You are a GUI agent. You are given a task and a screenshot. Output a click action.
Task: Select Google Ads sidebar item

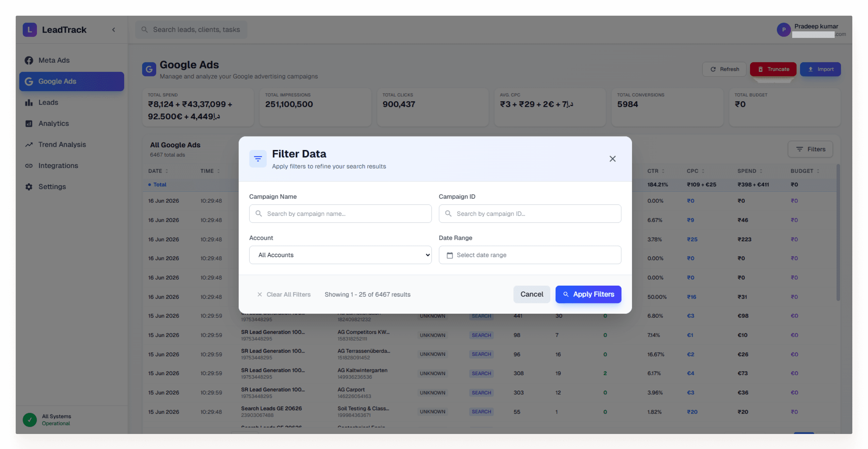click(x=72, y=81)
